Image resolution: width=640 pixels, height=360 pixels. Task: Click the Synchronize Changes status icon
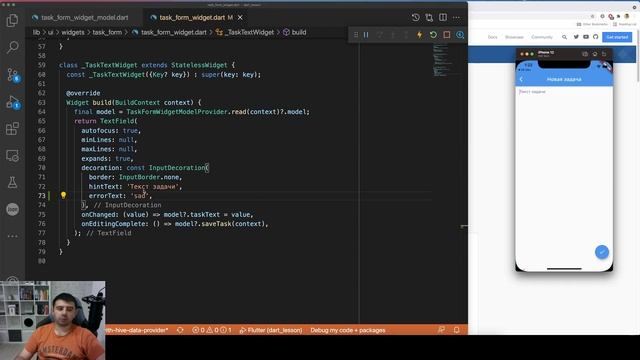tap(180, 330)
